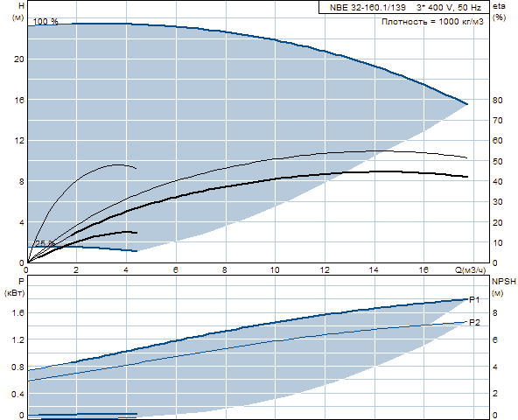Click the 0.4 tick on power axis
518x420 pixels.
tap(18, 395)
